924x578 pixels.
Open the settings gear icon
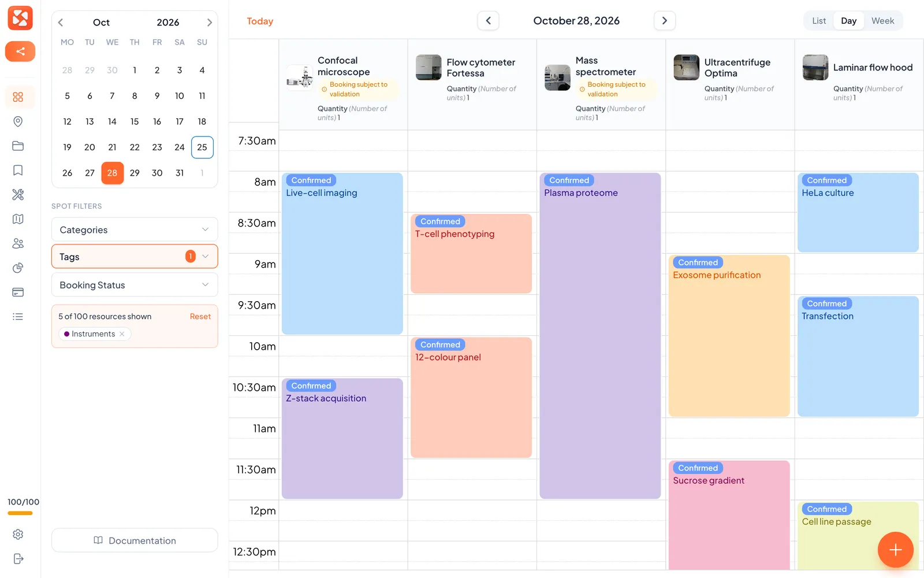click(18, 535)
